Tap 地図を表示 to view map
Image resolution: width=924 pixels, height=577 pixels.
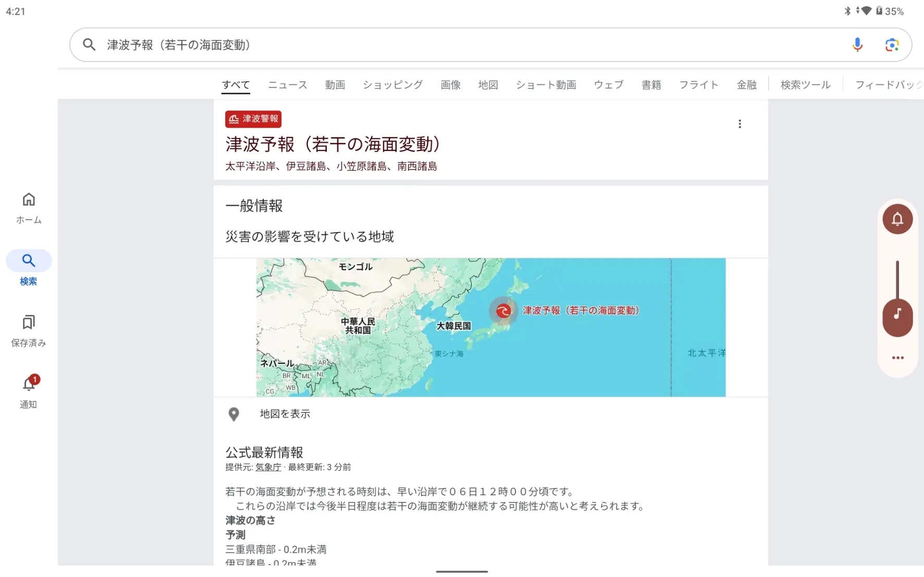coord(285,414)
